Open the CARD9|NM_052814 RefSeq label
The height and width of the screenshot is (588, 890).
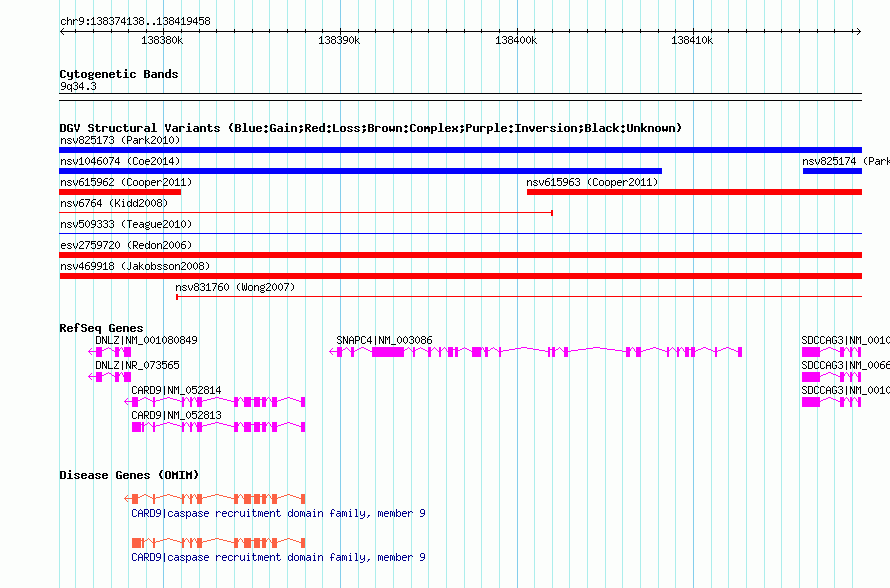click(176, 390)
